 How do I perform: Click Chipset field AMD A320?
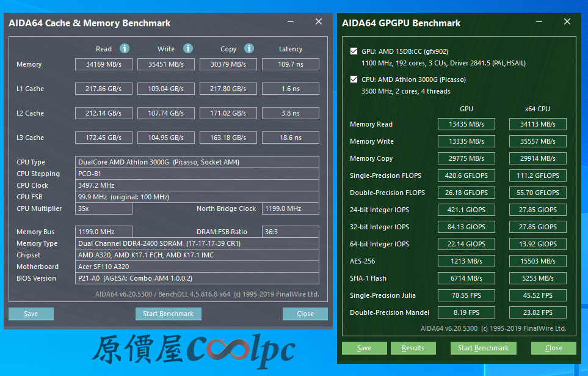point(197,255)
